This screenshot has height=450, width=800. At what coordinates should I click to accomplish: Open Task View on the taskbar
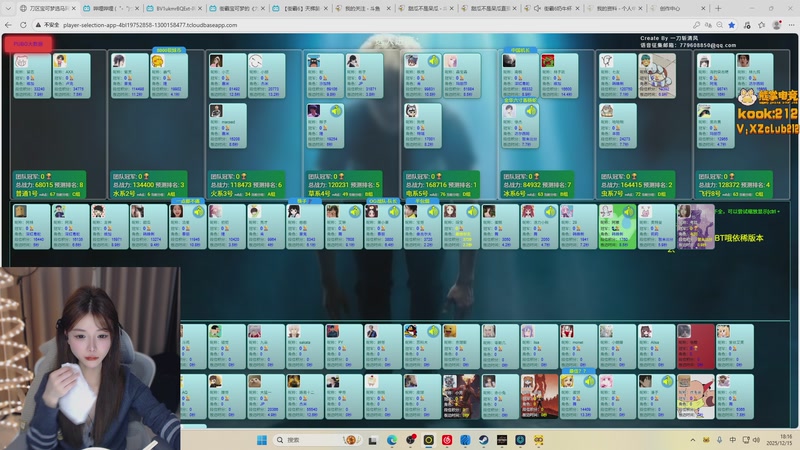coord(372,440)
